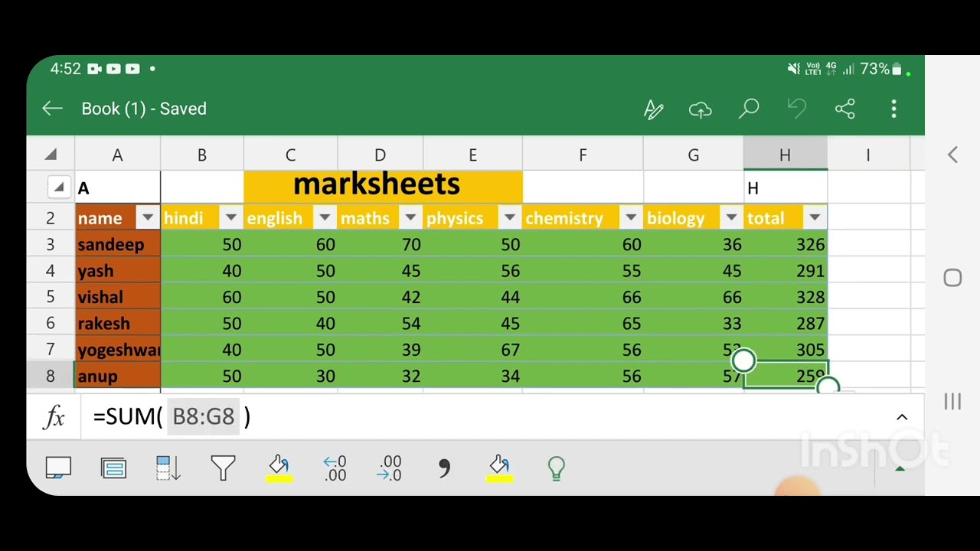The height and width of the screenshot is (551, 980).
Task: Open the three-dot overflow menu
Action: click(x=893, y=109)
